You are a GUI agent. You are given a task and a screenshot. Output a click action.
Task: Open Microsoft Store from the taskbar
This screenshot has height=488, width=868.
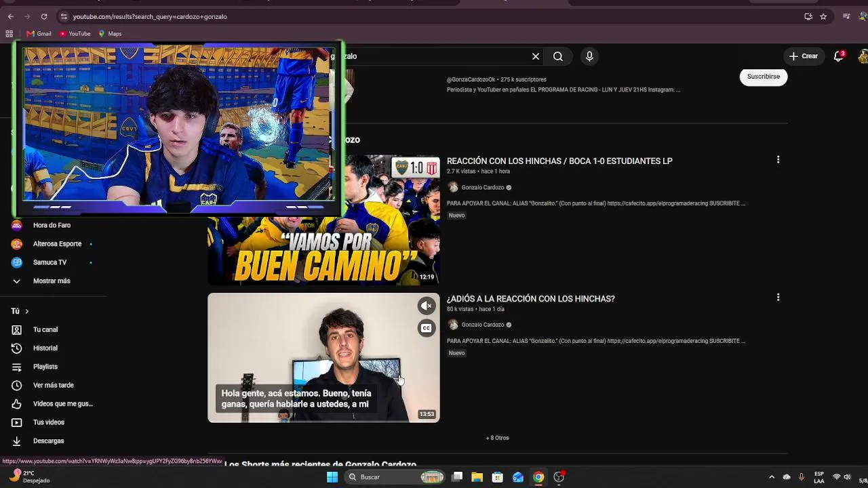pos(498,477)
